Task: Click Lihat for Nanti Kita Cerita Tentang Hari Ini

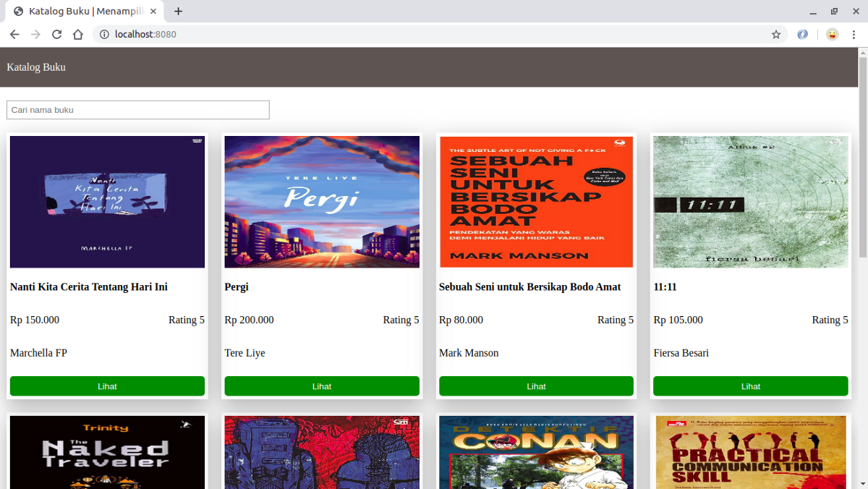Action: [x=107, y=386]
